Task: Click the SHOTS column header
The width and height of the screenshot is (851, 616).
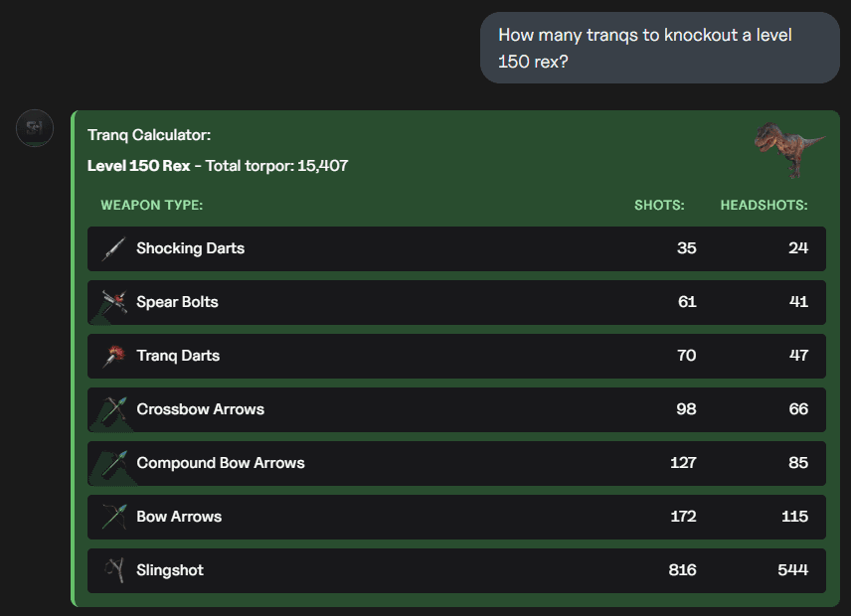Action: [x=659, y=205]
